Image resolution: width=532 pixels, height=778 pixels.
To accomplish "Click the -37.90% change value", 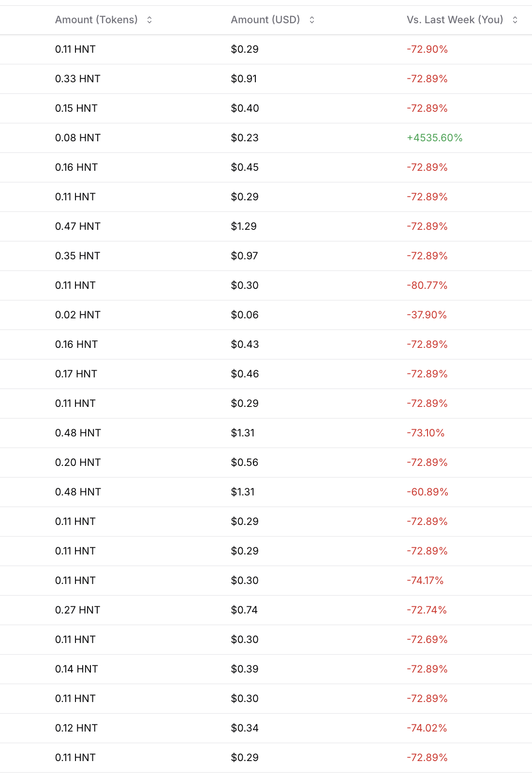I will pos(427,315).
